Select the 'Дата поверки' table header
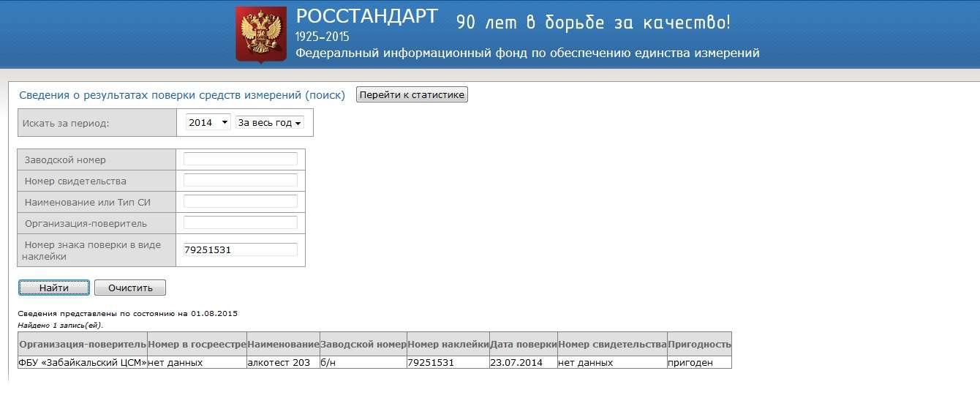The height and width of the screenshot is (398, 980). [523, 344]
